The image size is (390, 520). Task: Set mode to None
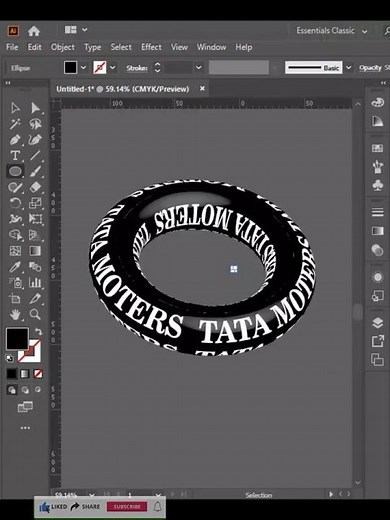(x=38, y=374)
